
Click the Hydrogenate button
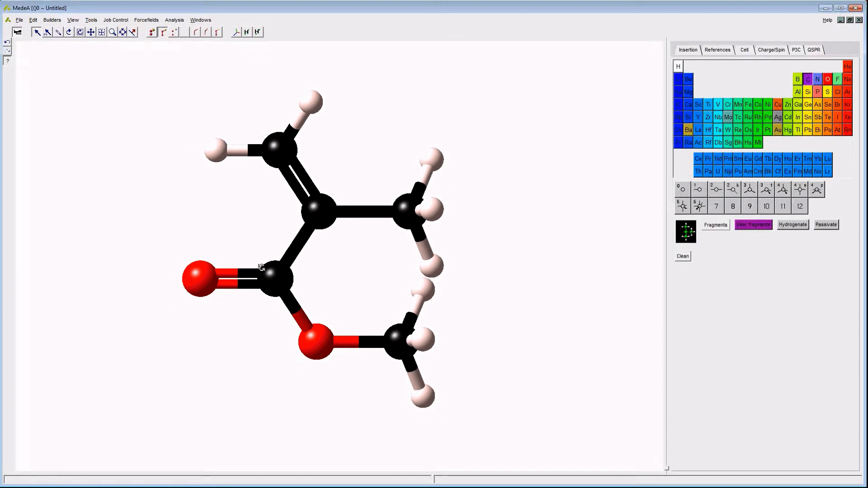(x=793, y=225)
